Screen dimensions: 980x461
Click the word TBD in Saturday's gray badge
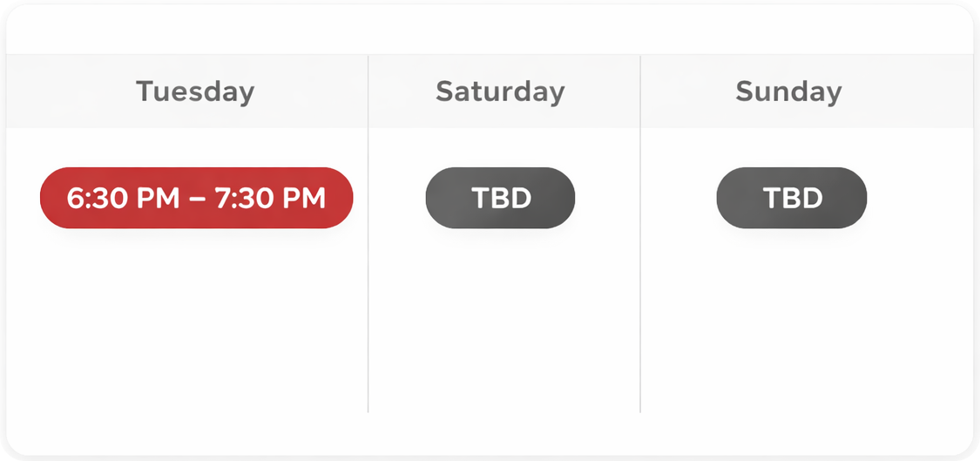coord(501,198)
